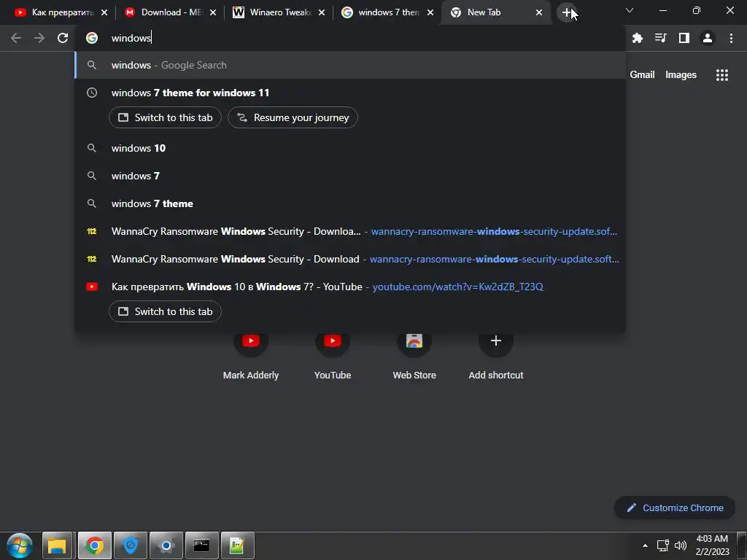Open the media control playlist icon
This screenshot has height=560, width=747.
(x=660, y=38)
